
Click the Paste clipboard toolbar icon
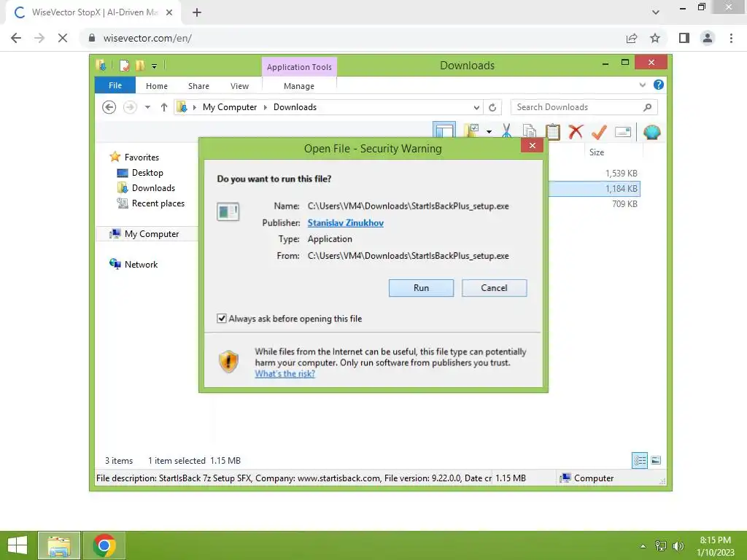pyautogui.click(x=553, y=131)
